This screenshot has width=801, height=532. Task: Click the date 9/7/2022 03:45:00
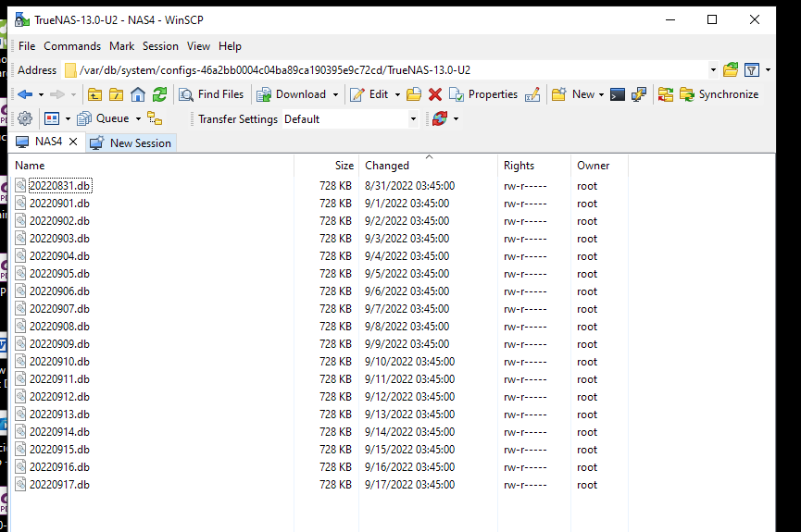(407, 309)
